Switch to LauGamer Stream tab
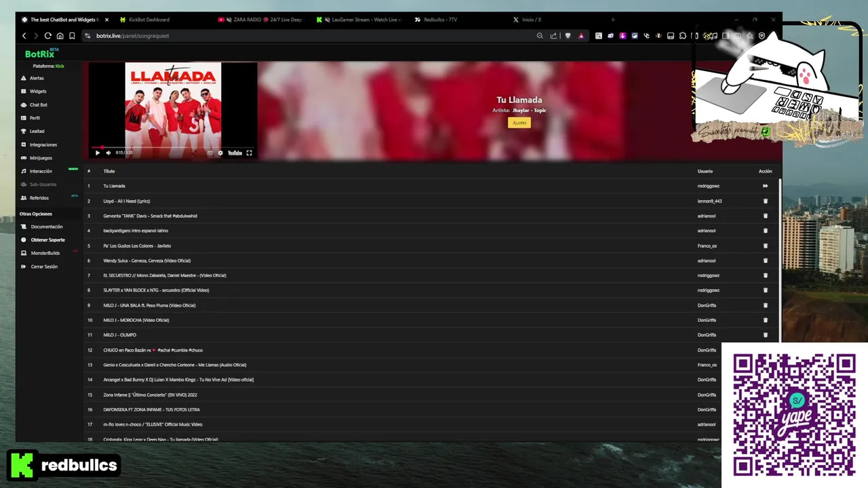The image size is (868, 488). tap(359, 20)
